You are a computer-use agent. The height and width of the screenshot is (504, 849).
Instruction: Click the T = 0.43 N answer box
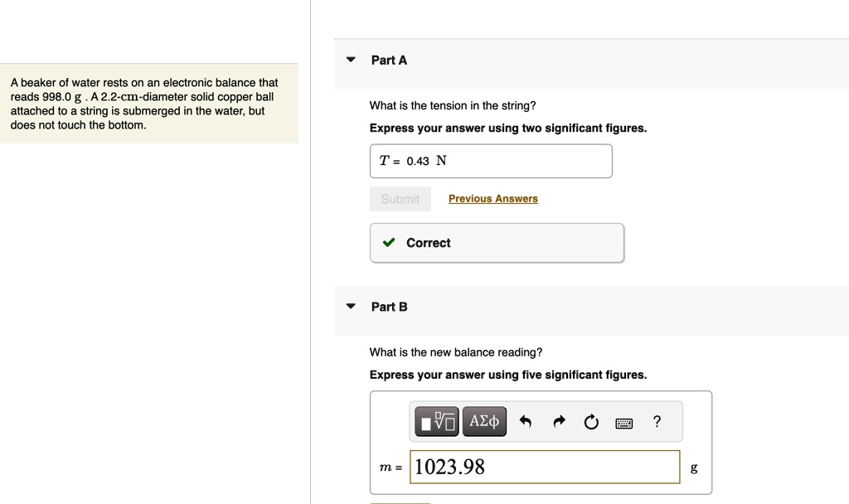[490, 161]
